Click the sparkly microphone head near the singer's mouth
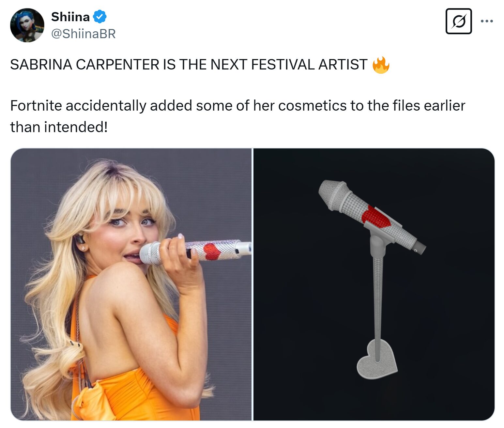Viewport: 504px width, 428px height. click(x=151, y=253)
